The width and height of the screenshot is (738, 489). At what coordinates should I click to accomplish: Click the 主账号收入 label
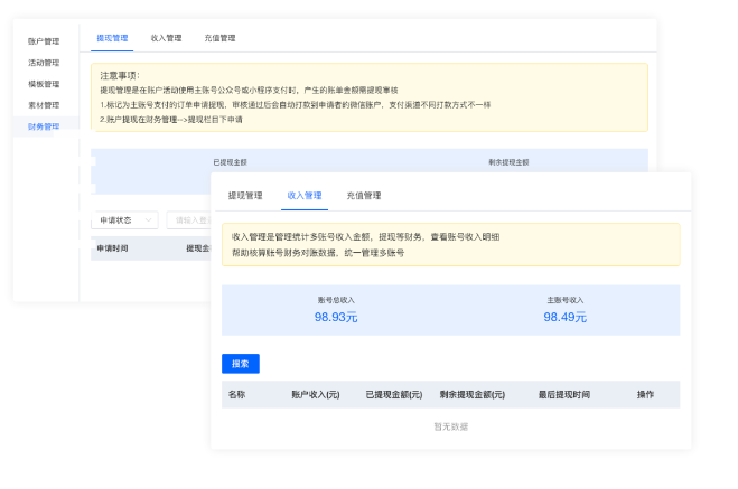coord(565,300)
